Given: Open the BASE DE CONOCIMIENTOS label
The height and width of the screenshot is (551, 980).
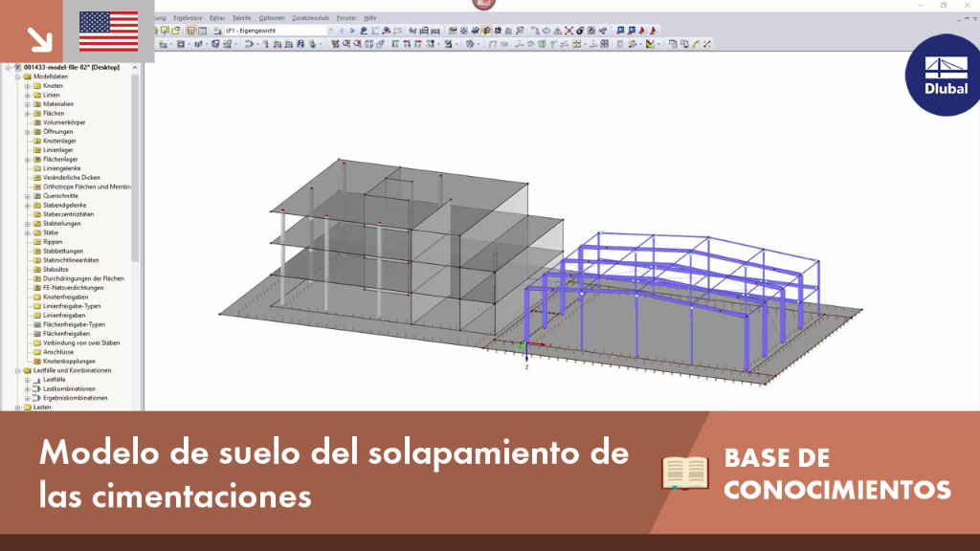Looking at the screenshot, I should (837, 474).
